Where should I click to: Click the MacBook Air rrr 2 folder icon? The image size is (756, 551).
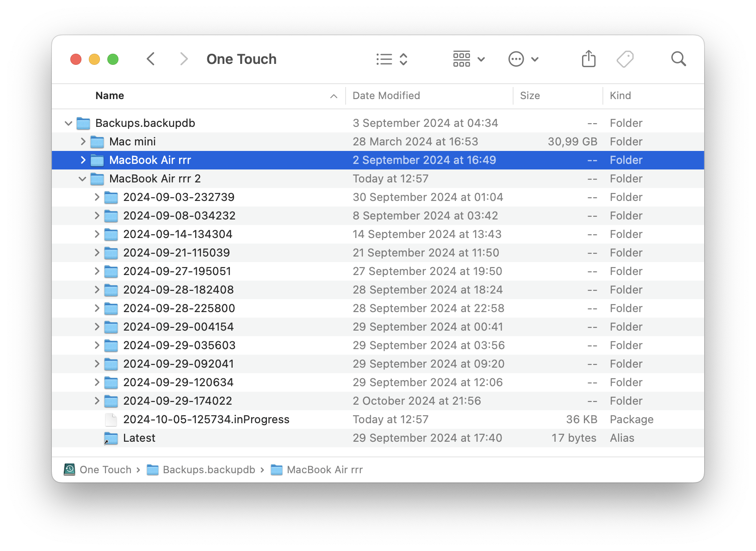[97, 179]
